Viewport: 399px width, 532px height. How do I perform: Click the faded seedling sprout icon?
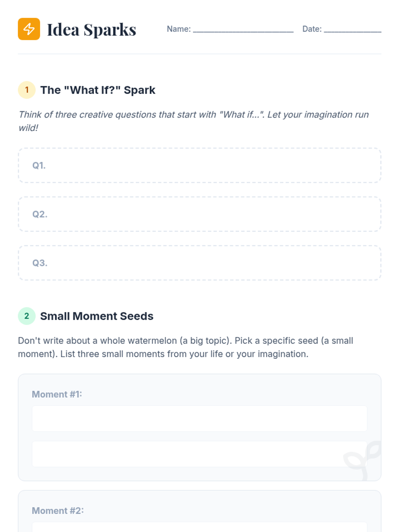pyautogui.click(x=362, y=461)
